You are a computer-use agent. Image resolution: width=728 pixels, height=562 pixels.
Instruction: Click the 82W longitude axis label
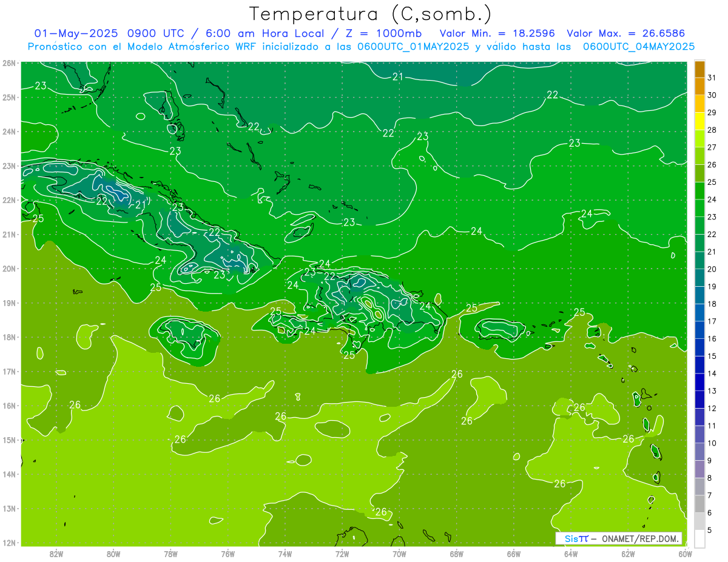pyautogui.click(x=56, y=554)
